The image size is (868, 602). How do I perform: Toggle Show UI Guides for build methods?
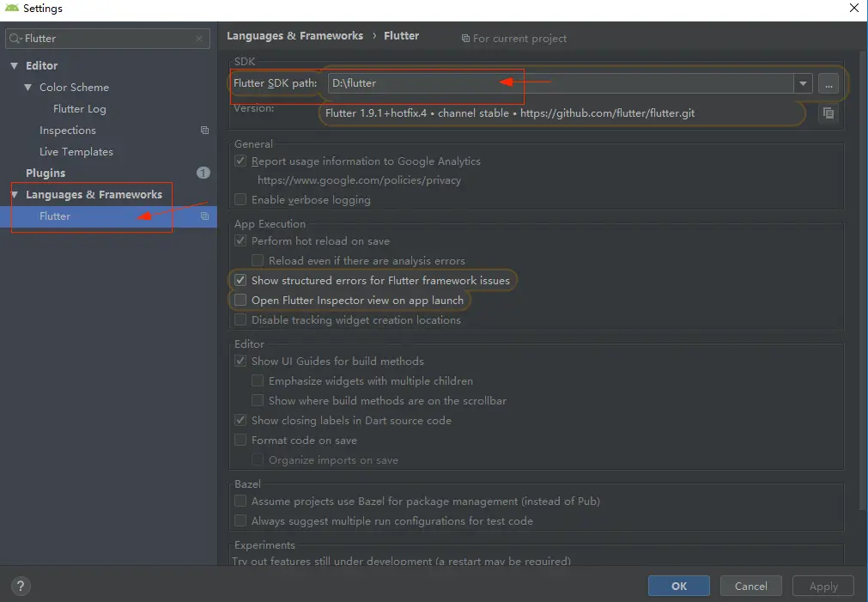[240, 361]
